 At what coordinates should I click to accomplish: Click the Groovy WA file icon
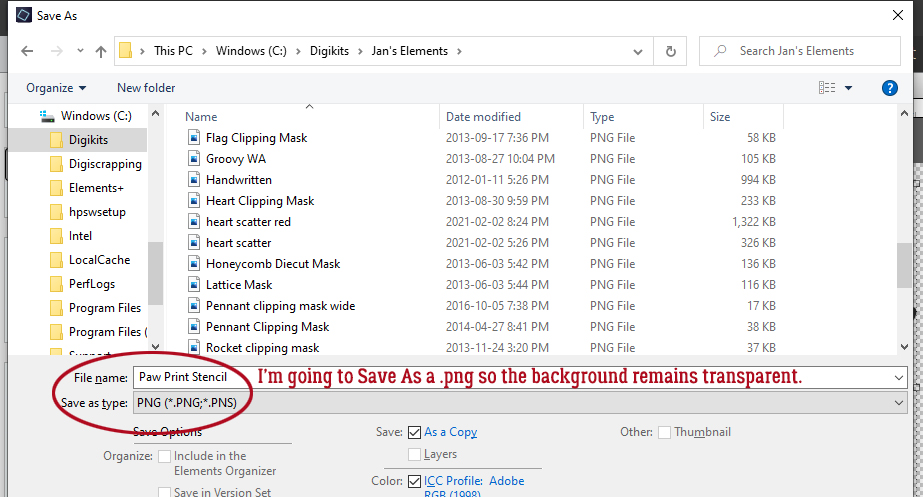click(x=194, y=158)
